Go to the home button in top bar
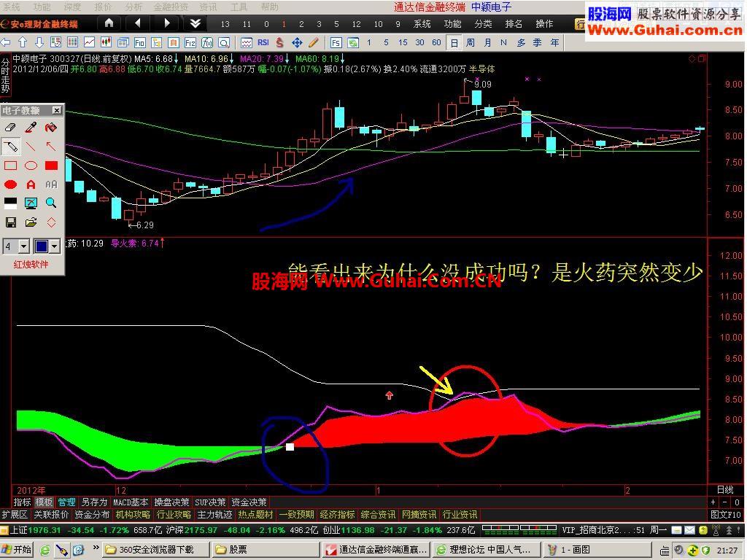The image size is (747, 560). pos(109,23)
